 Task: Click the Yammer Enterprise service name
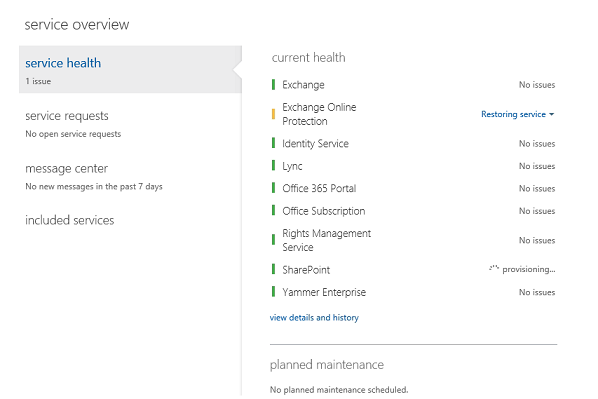coord(324,292)
